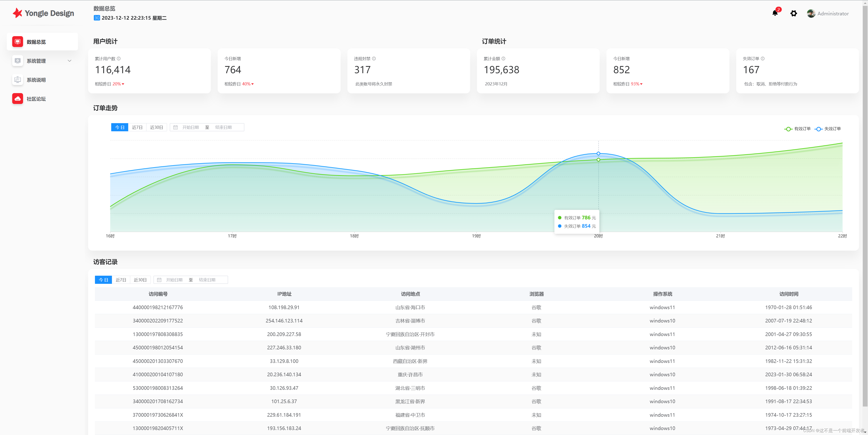Select 近7日 in the order trend filter
This screenshot has width=868, height=435.
(x=137, y=127)
